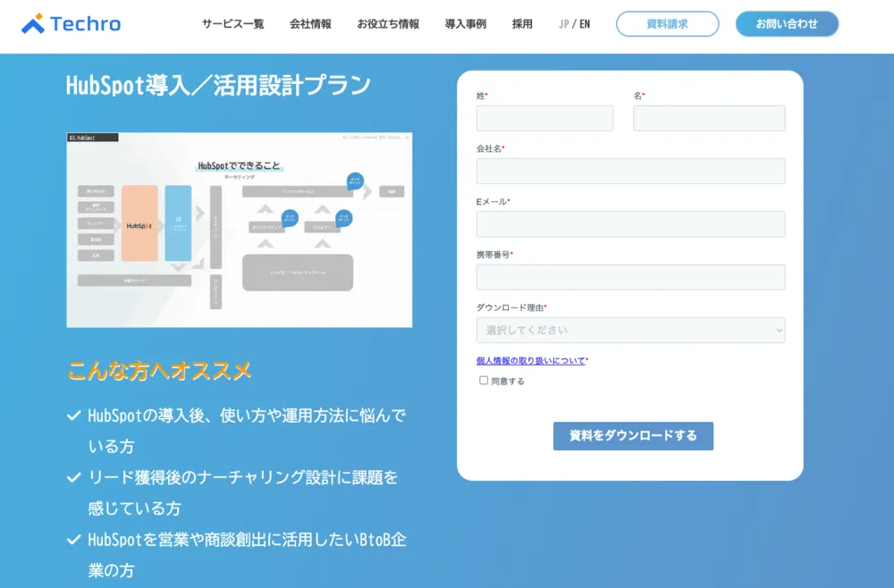Click the checkmark beside リード獲得後 text
Viewport: 894px width, 588px height.
pos(73,477)
